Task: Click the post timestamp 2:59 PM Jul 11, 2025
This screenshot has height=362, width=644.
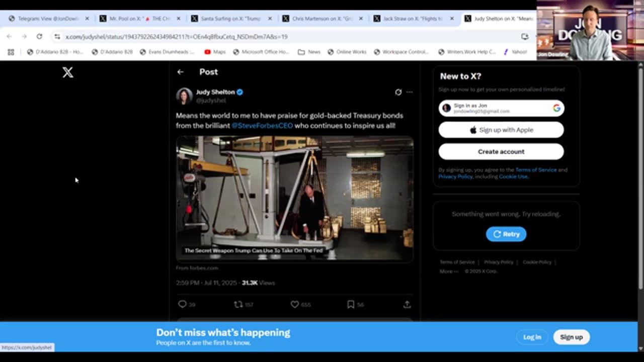Action: (206, 283)
